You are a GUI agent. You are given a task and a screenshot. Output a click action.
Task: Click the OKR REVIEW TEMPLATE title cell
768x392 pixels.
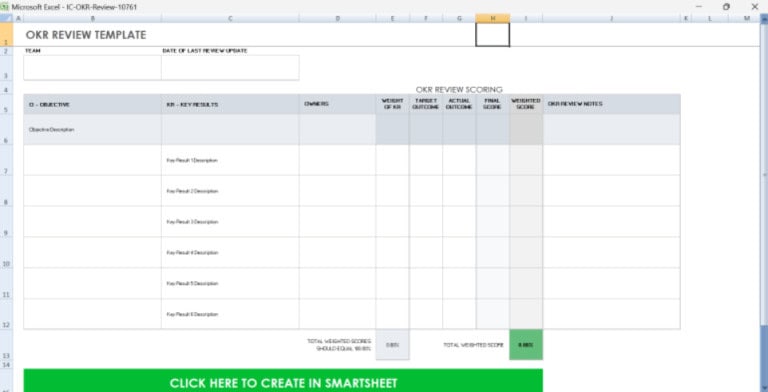pyautogui.click(x=86, y=35)
